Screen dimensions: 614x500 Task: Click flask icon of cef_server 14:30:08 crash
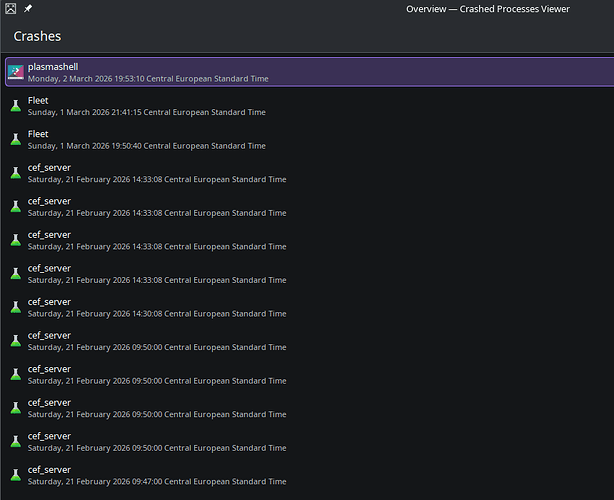15,307
